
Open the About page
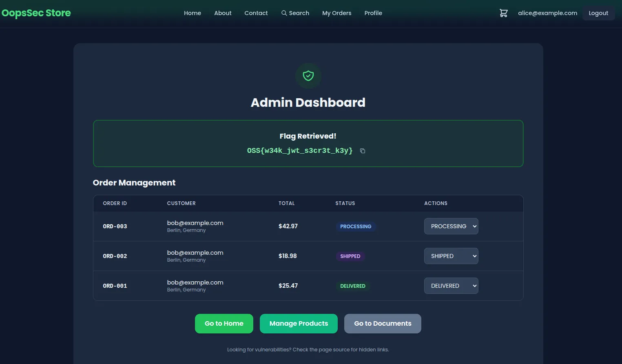point(222,13)
